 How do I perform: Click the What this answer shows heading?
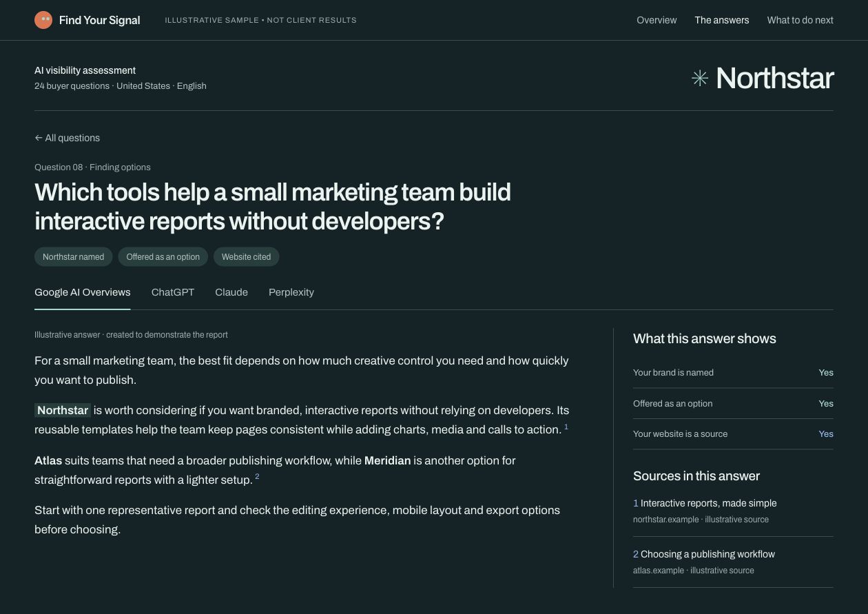705,338
